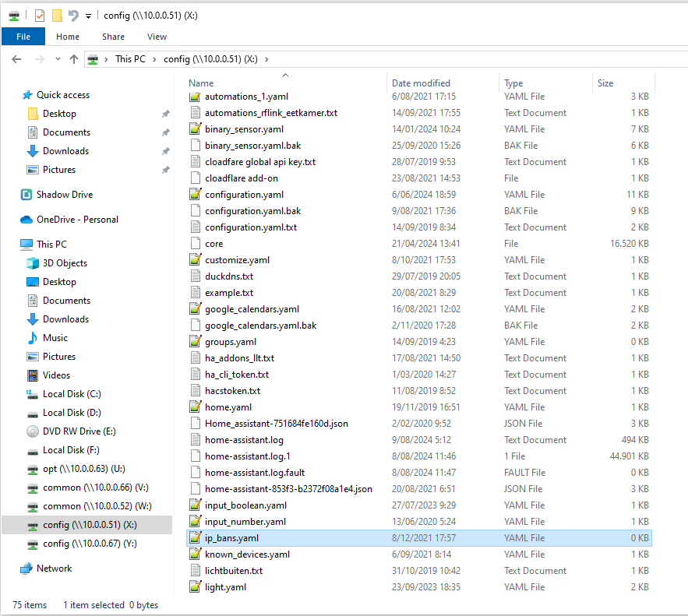688x616 pixels.
Task: Click the Properties icon in quick access toolbar
Action: point(40,16)
